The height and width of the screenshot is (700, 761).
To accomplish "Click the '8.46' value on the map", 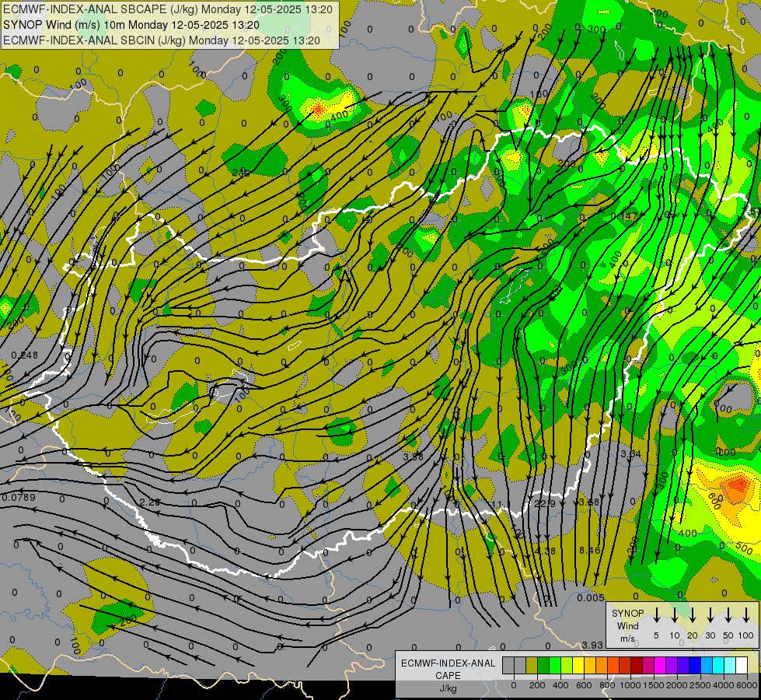I will [590, 550].
